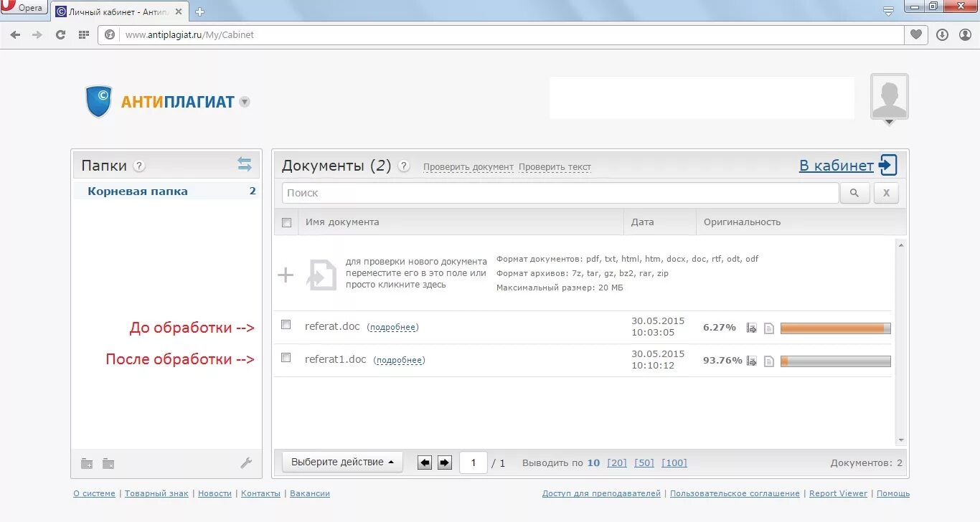Focus the Поиск search field

point(560,193)
